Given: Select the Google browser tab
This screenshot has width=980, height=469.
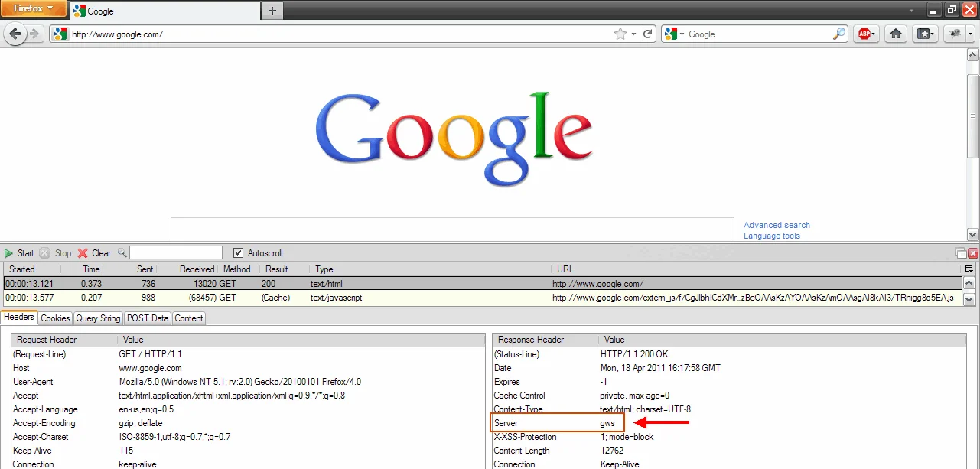Looking at the screenshot, I should [x=165, y=11].
